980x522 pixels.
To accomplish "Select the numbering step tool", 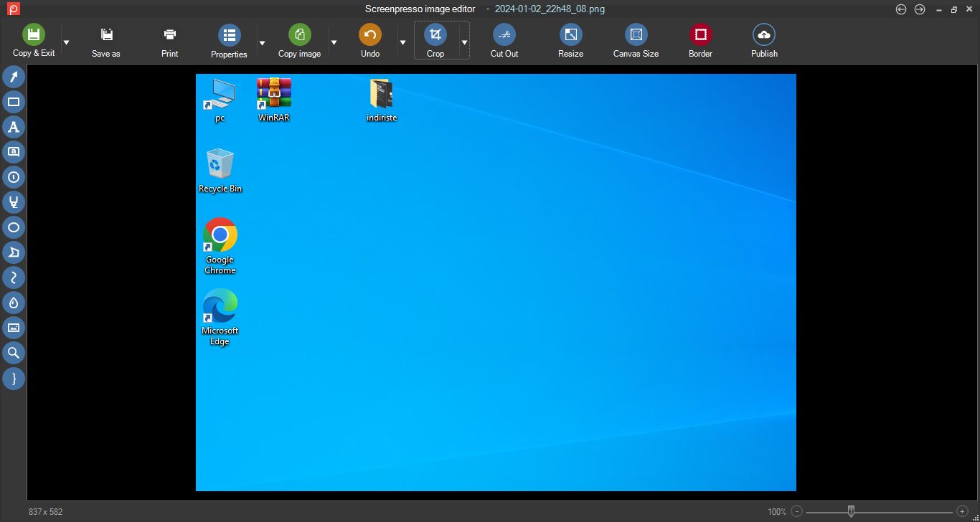I will point(14,177).
